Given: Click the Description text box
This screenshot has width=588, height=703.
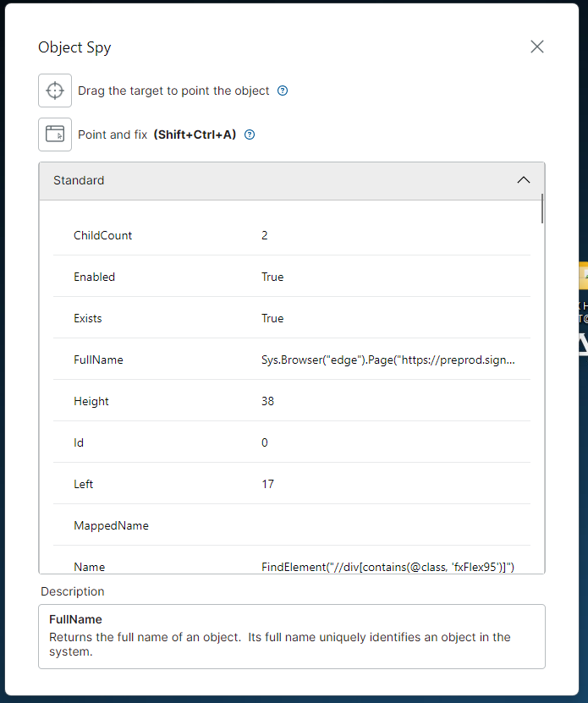Looking at the screenshot, I should (292, 636).
